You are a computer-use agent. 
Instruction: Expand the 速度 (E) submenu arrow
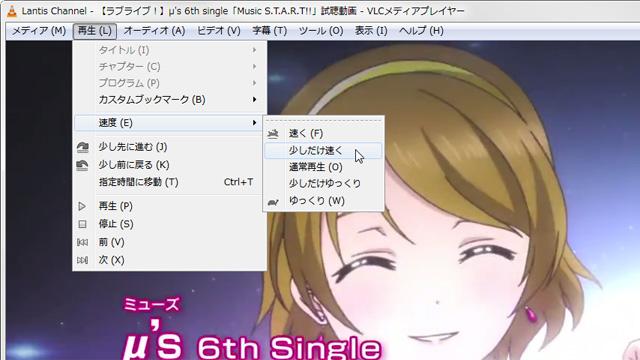tap(254, 123)
